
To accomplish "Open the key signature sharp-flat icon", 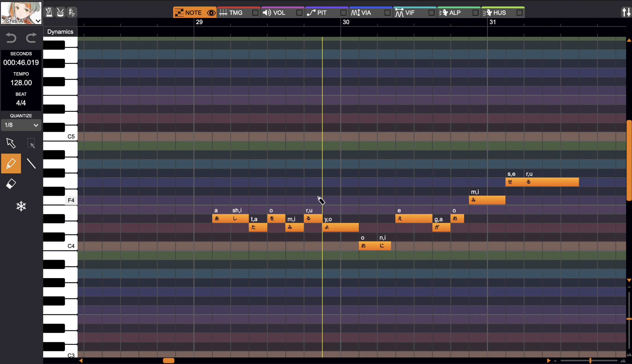I will pyautogui.click(x=72, y=12).
